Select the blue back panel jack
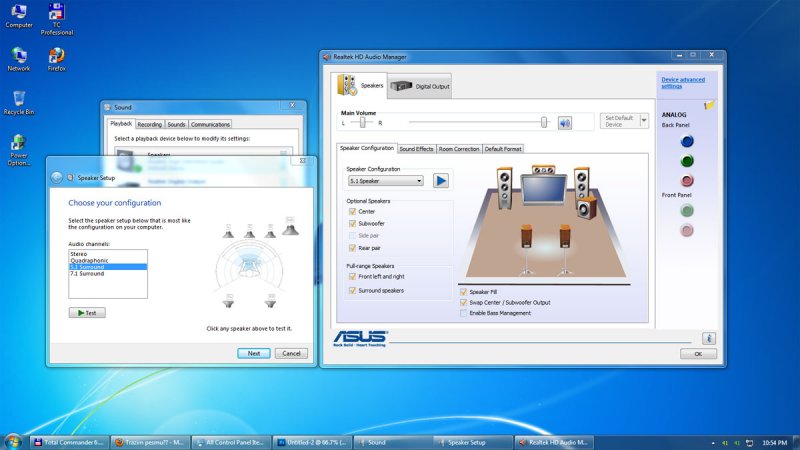Viewport: 800px width, 450px height. click(687, 141)
